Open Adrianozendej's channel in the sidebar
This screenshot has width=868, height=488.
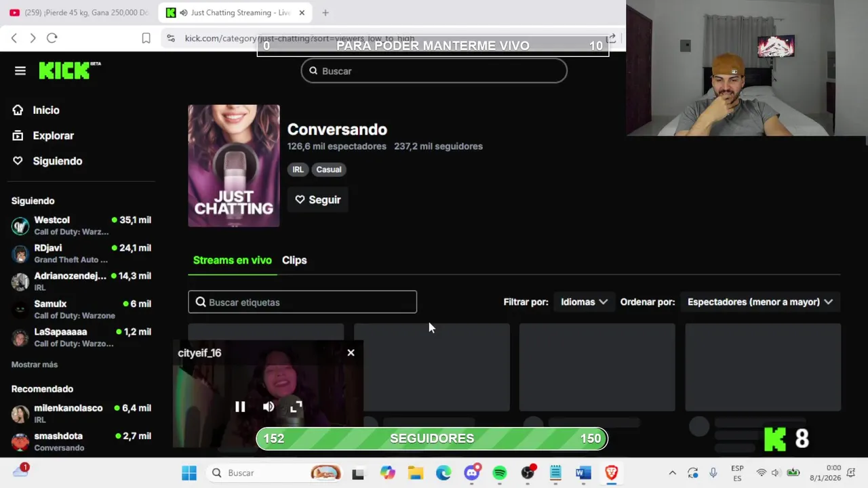[x=81, y=281]
